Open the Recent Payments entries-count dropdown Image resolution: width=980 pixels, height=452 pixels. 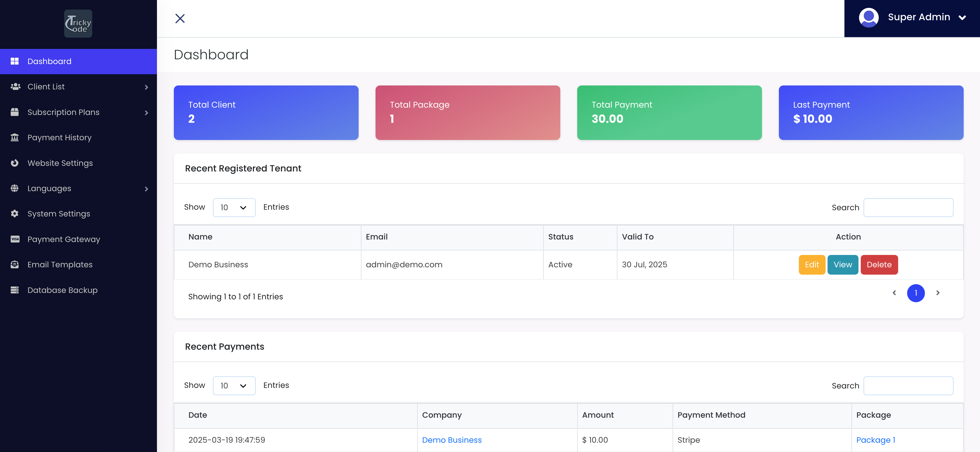pyautogui.click(x=233, y=385)
